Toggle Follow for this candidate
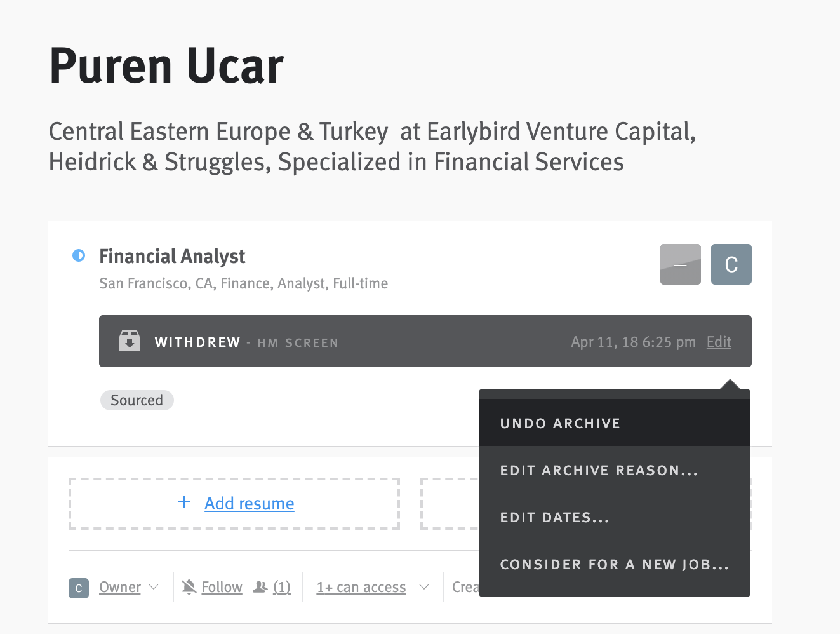840x634 pixels. tap(221, 586)
